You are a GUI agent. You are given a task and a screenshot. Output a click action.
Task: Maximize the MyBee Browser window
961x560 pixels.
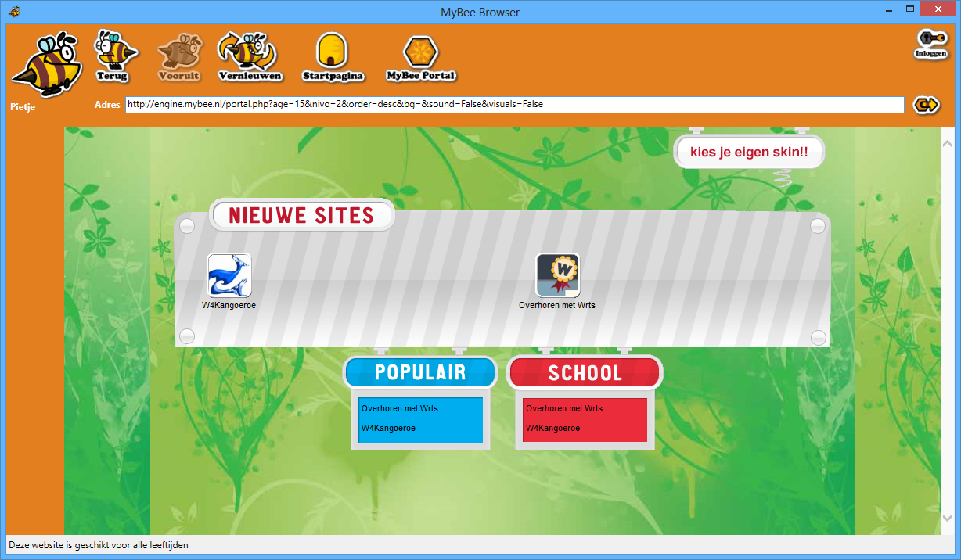[909, 9]
